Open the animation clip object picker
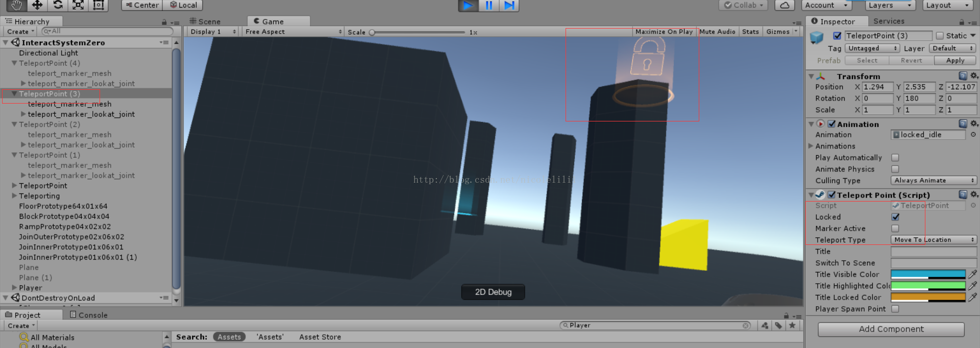This screenshot has width=980, height=348. click(973, 135)
